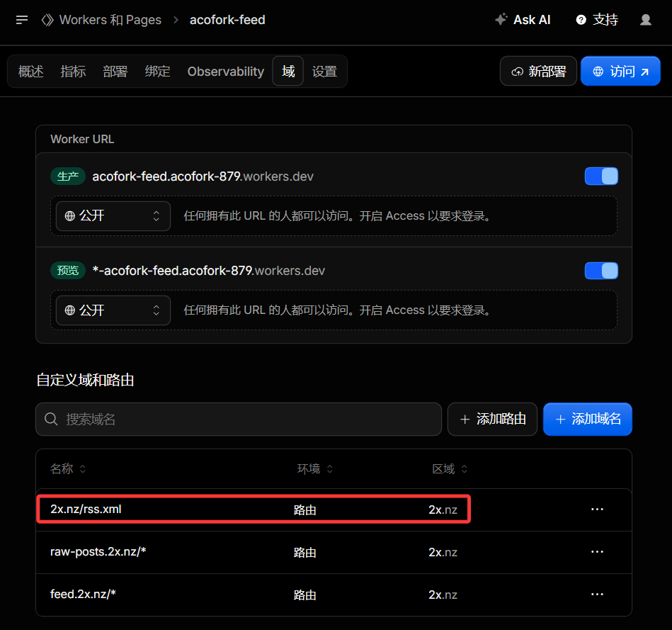Click the support question-mark icon
The height and width of the screenshot is (630, 672).
click(581, 20)
